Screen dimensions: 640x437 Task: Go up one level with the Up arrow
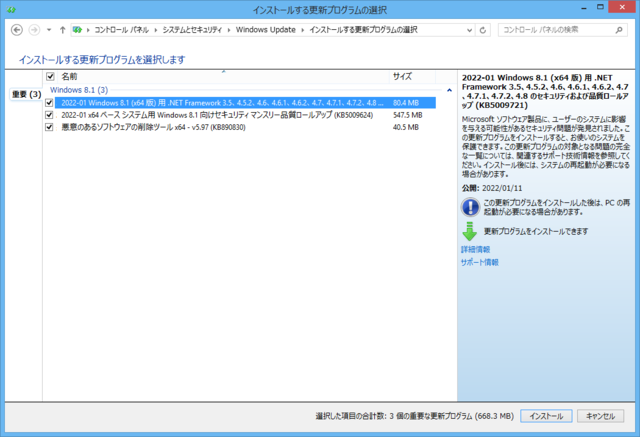tap(62, 30)
